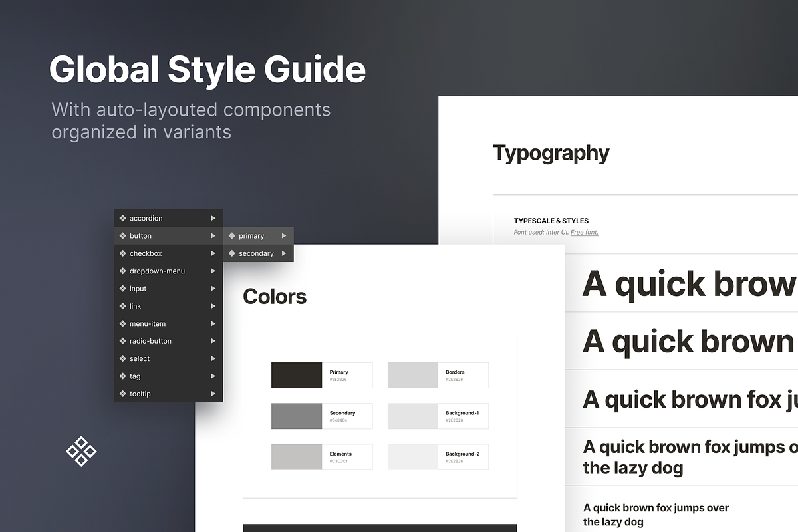
Task: Click the component icon beside menu-item
Action: click(x=123, y=323)
